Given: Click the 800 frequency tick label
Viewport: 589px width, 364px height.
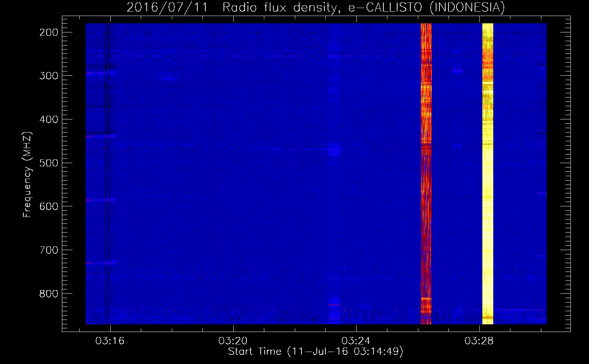Looking at the screenshot, I should tap(49, 294).
